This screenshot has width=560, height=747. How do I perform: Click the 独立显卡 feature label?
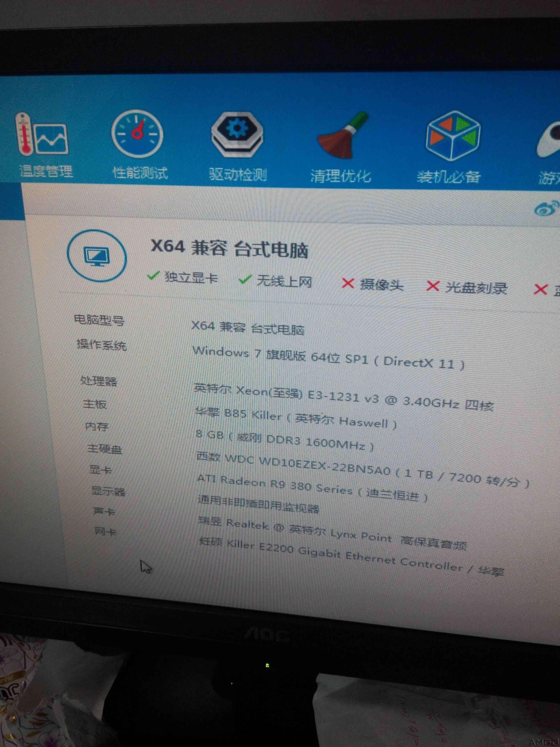pos(191,278)
